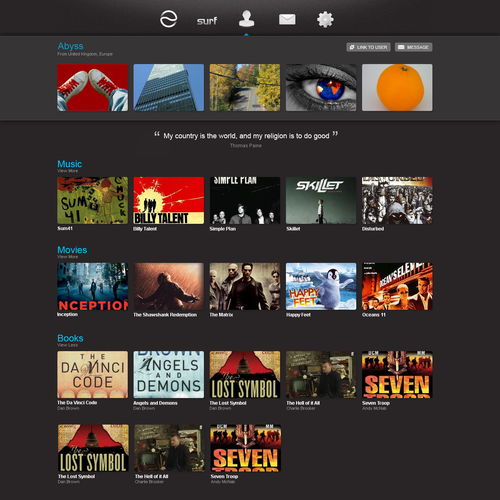
Task: Open the skyscraper photo
Action: click(x=169, y=87)
